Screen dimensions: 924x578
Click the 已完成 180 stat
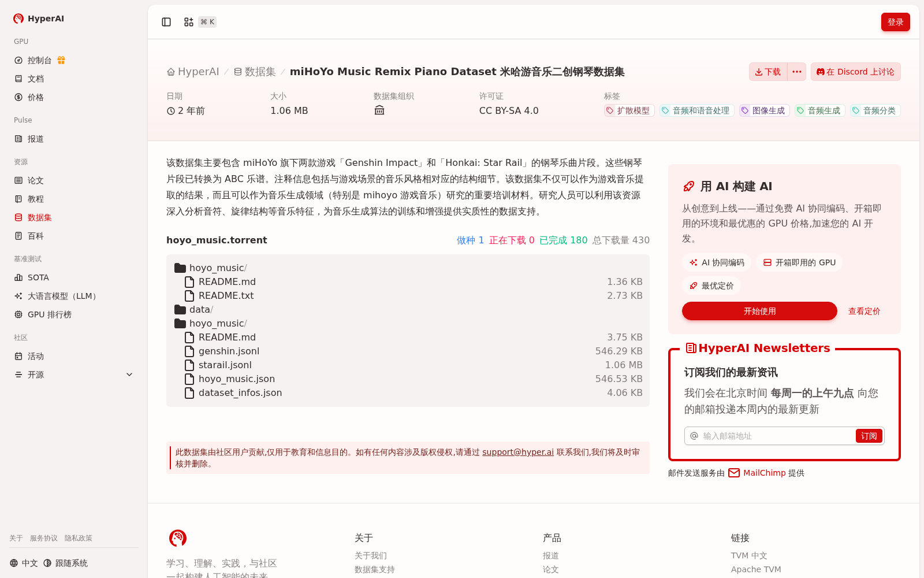click(563, 240)
